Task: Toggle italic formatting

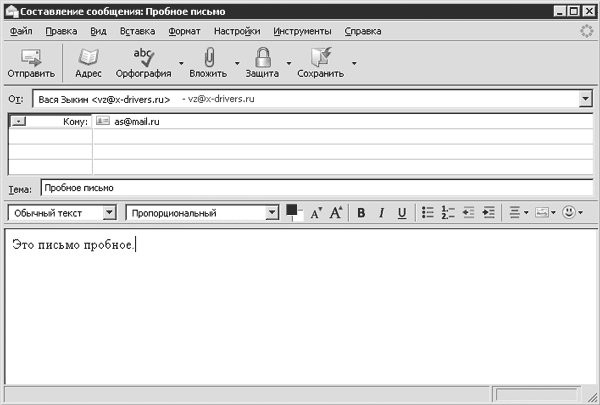Action: (381, 213)
